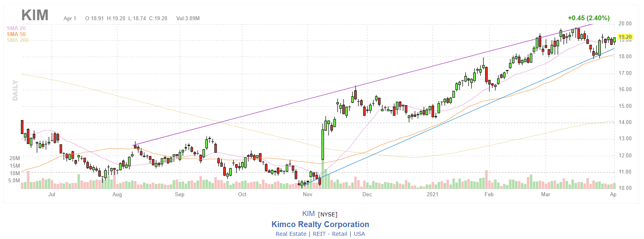Click the +0.45 (2.40%) change value

coord(588,18)
